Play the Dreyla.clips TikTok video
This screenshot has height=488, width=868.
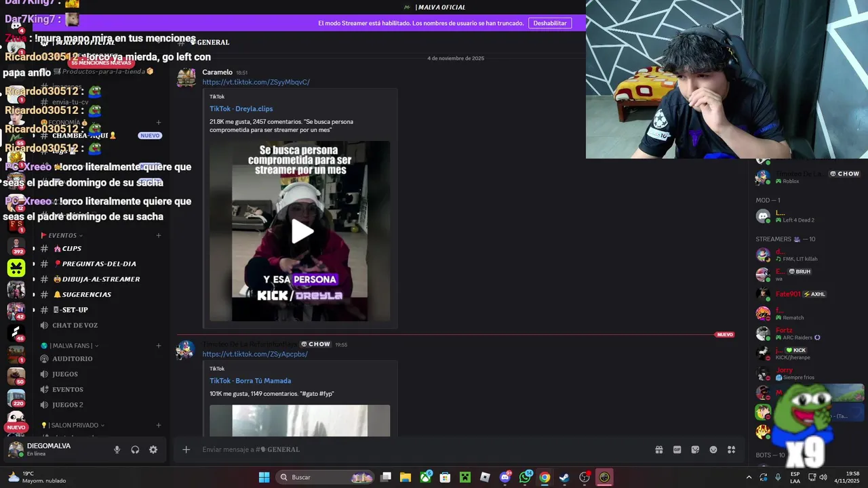302,231
